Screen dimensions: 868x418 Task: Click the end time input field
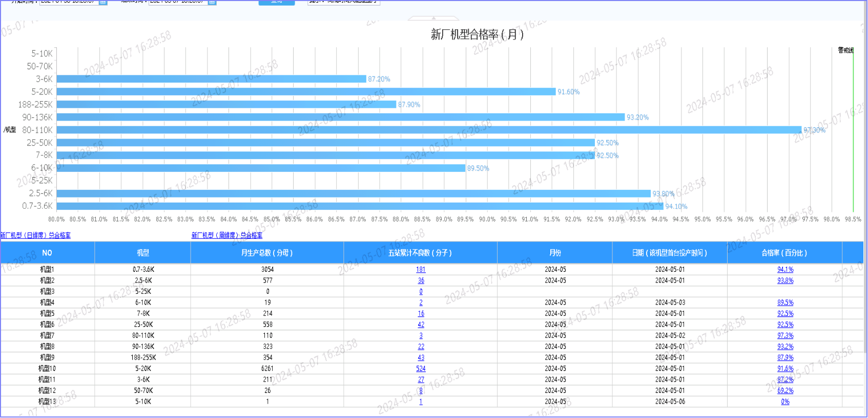tap(177, 2)
